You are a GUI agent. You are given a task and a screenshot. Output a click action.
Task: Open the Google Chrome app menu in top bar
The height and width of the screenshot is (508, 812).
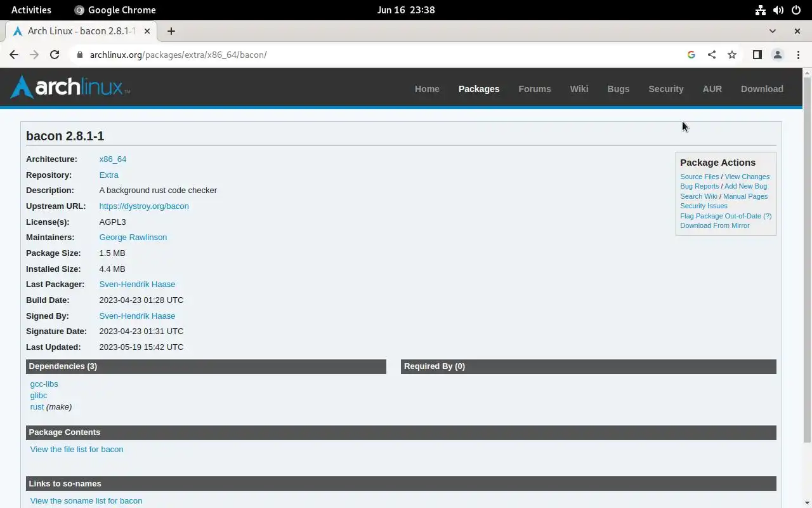click(x=115, y=10)
